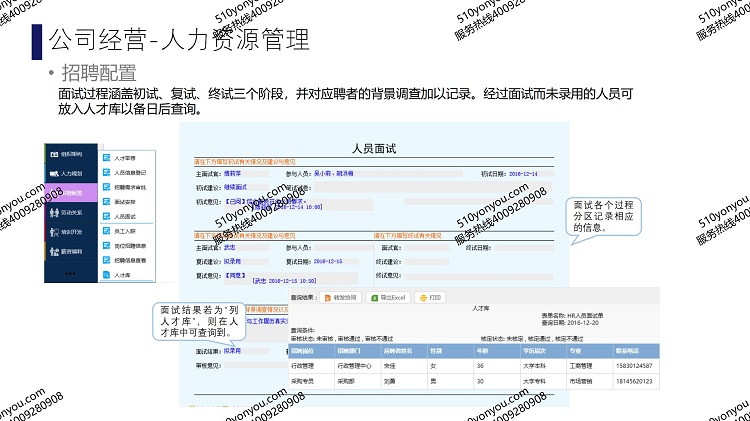The width and height of the screenshot is (750, 421).
Task: Open 员工入职 from the submenu
Action: pos(126,230)
